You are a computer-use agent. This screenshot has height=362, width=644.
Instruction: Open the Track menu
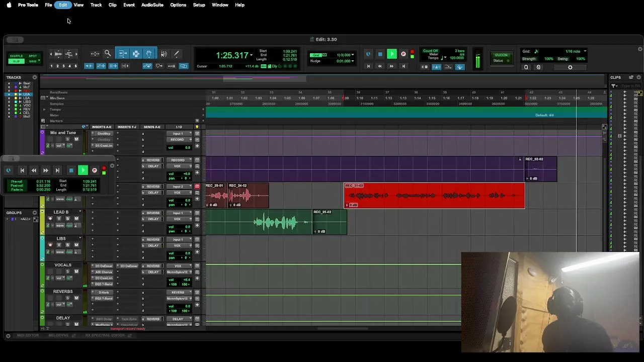96,5
